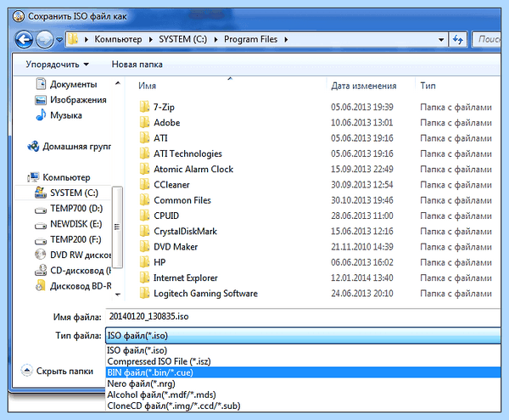
Task: Select CD-дисковод in sidebar
Action: tap(73, 271)
